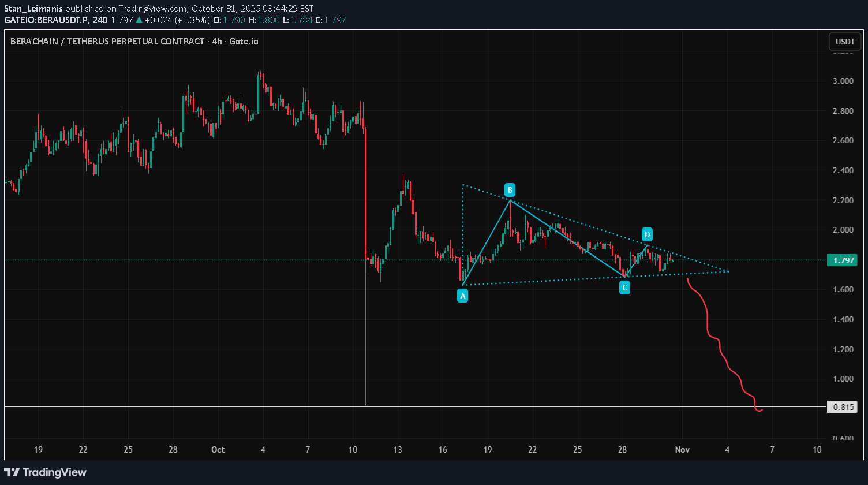Open the USDT currency selector
868x485 pixels.
pyautogui.click(x=845, y=42)
